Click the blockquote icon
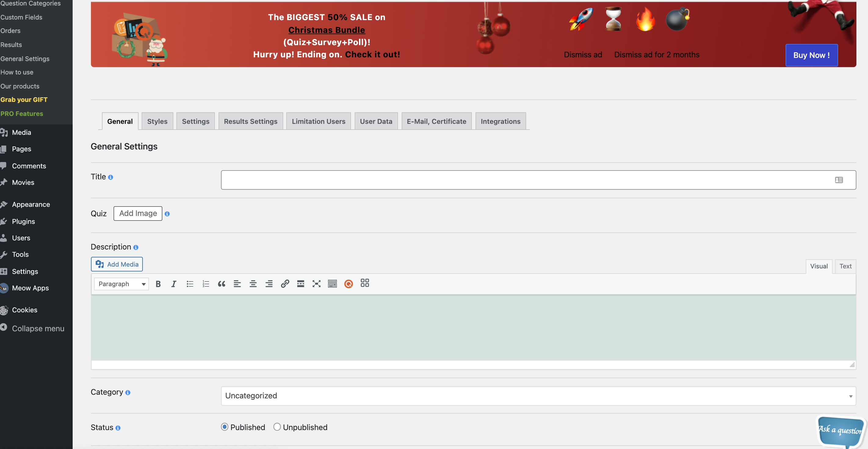This screenshot has height=449, width=868. [x=221, y=284]
